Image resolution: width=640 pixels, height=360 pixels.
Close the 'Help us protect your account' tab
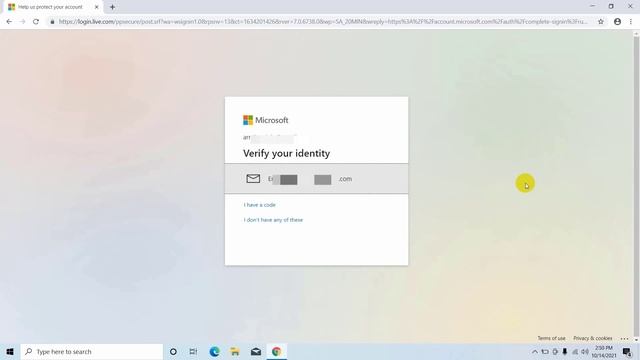click(96, 7)
